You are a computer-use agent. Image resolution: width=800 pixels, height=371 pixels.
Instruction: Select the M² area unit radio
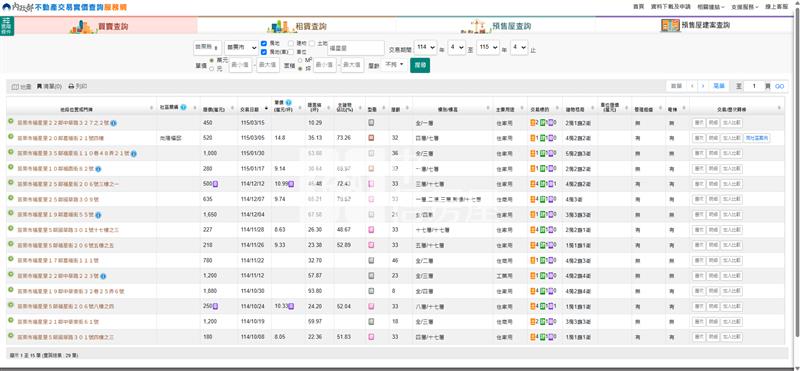[300, 61]
